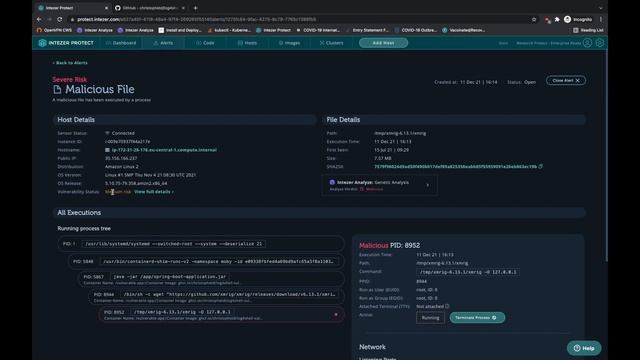Click the Intezer Analyze purple logo icon

point(332,182)
